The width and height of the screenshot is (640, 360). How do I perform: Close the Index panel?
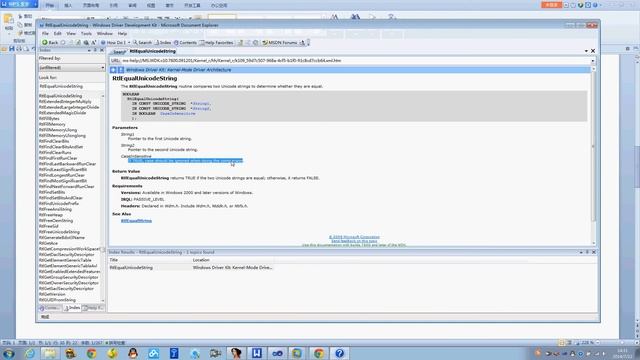pos(102,50)
